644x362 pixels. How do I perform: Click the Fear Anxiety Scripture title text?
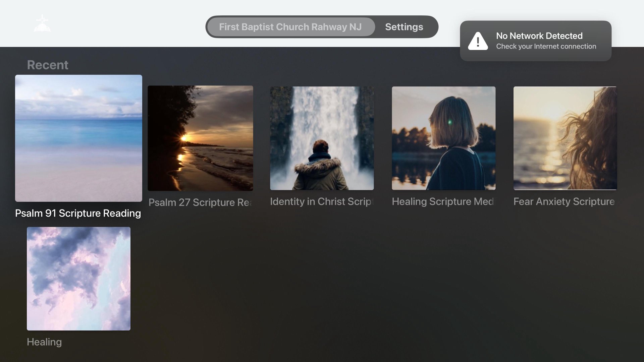coord(564,201)
